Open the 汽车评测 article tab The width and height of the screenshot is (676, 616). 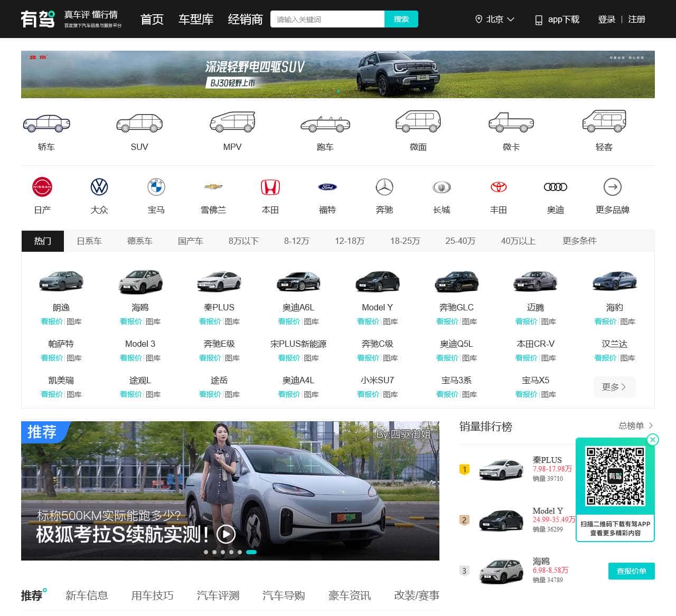coord(218,595)
